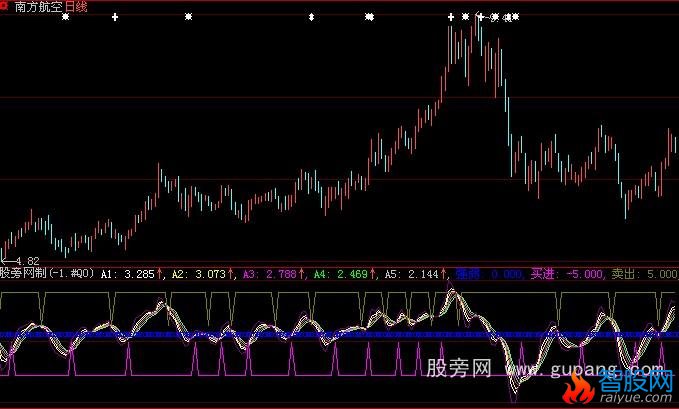Click the 买进: -5.000 buy value

click(x=567, y=274)
